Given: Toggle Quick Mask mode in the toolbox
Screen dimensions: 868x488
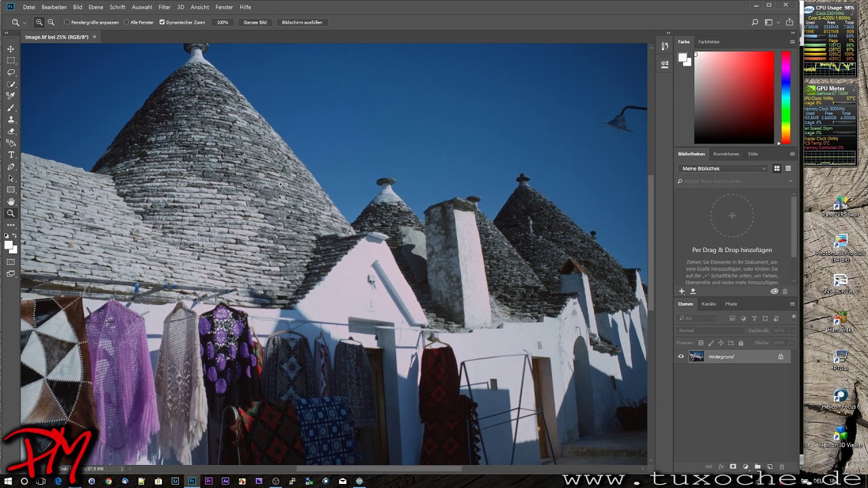Looking at the screenshot, I should pos(11,262).
